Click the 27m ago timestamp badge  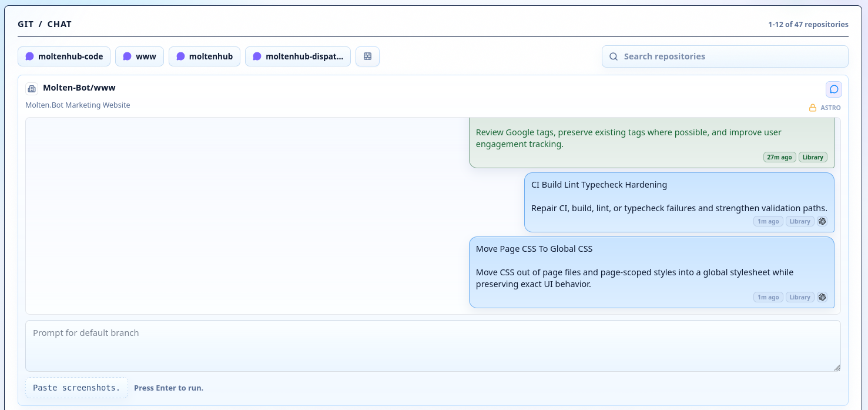[779, 157]
